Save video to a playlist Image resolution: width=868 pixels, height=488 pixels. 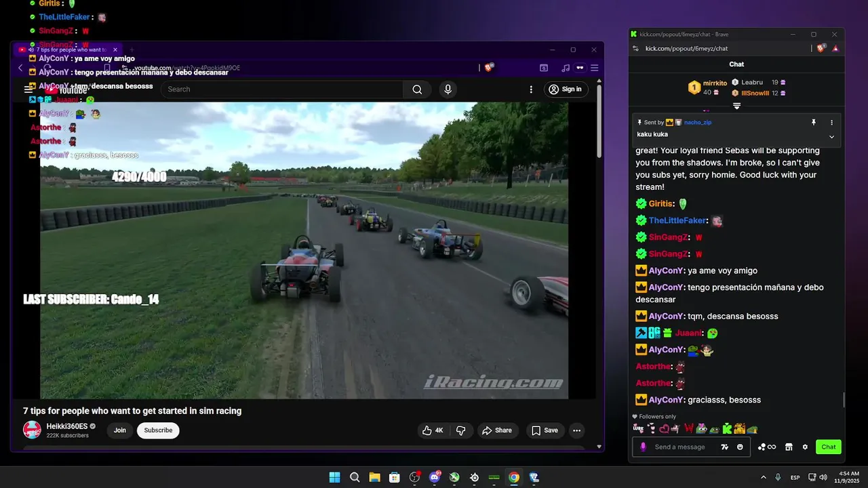pos(545,430)
